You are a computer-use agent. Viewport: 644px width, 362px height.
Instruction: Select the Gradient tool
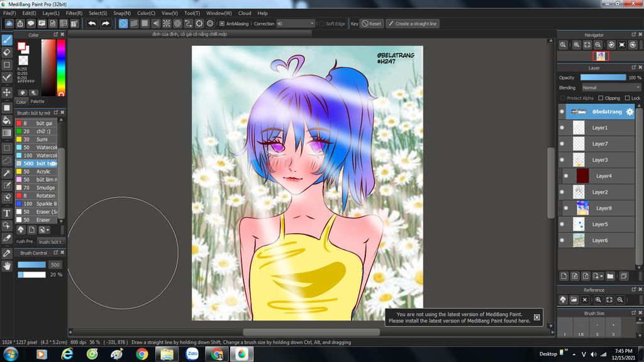pos(7,133)
